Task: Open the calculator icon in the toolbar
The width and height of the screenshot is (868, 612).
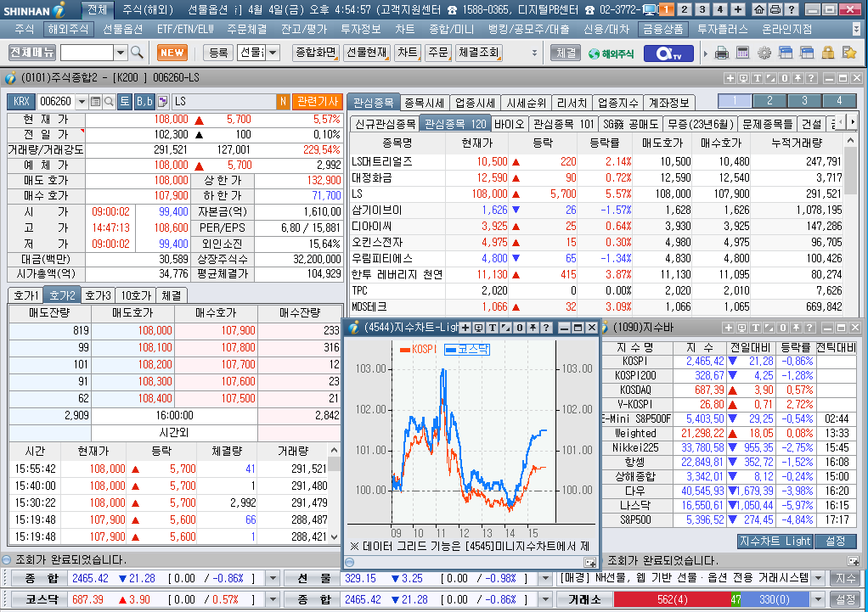Action: coord(742,53)
